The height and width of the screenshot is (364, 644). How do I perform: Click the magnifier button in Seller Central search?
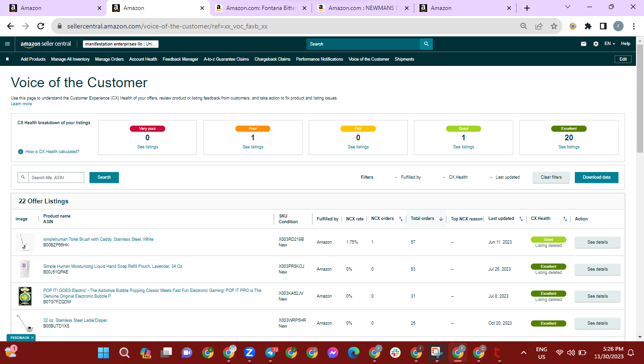(x=426, y=44)
